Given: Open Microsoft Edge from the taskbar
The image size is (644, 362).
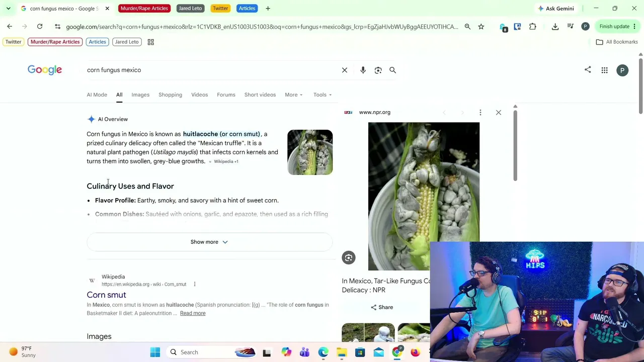Looking at the screenshot, I should pyautogui.click(x=323, y=352).
